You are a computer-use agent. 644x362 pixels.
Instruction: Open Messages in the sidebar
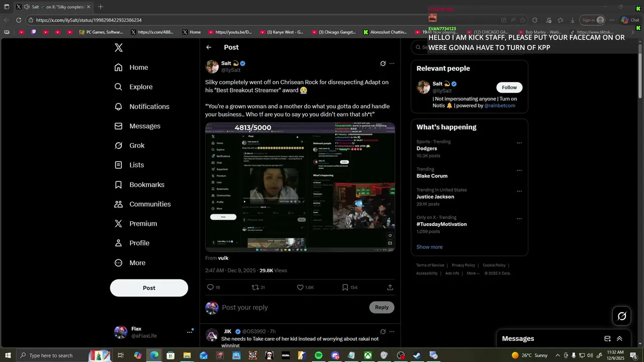pyautogui.click(x=137, y=126)
